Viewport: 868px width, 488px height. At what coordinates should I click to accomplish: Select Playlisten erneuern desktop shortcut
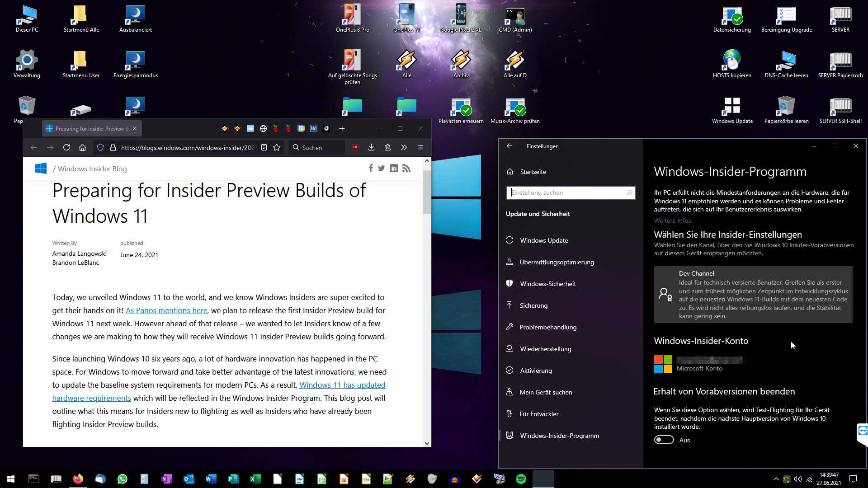pyautogui.click(x=461, y=110)
